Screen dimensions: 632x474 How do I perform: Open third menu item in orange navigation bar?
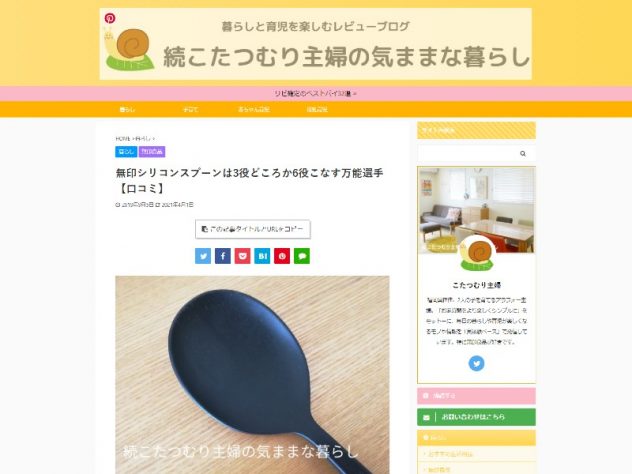254,109
